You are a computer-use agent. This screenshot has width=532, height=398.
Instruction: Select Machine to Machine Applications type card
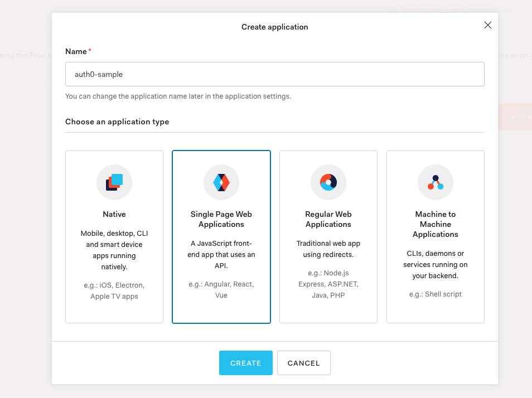(436, 237)
